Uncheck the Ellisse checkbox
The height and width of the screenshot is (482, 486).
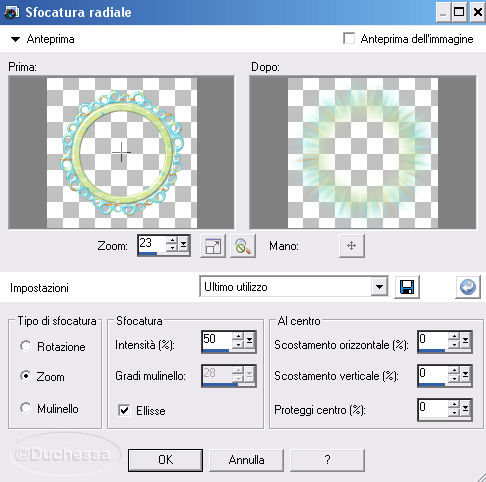pos(124,410)
